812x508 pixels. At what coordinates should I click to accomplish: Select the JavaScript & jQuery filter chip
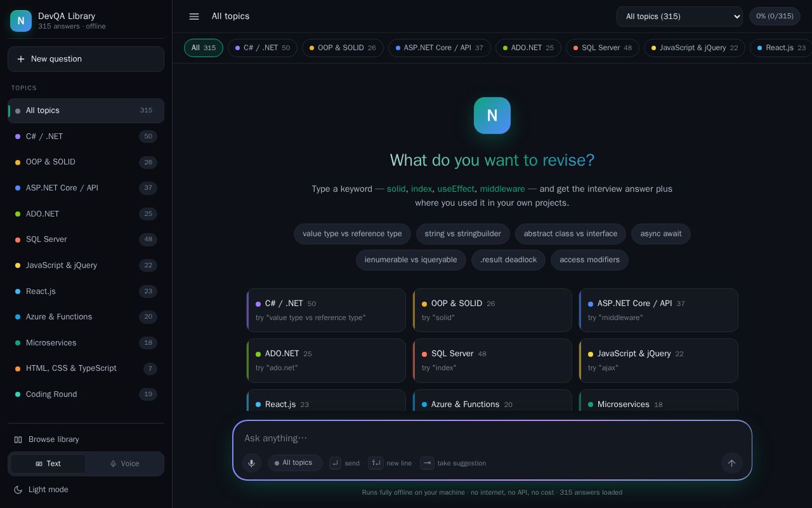click(x=695, y=48)
